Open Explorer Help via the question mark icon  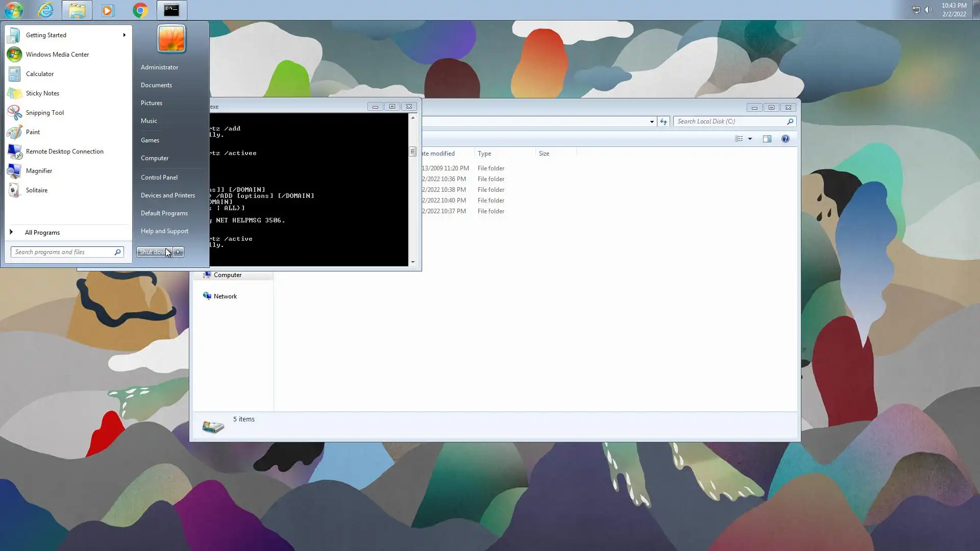785,139
